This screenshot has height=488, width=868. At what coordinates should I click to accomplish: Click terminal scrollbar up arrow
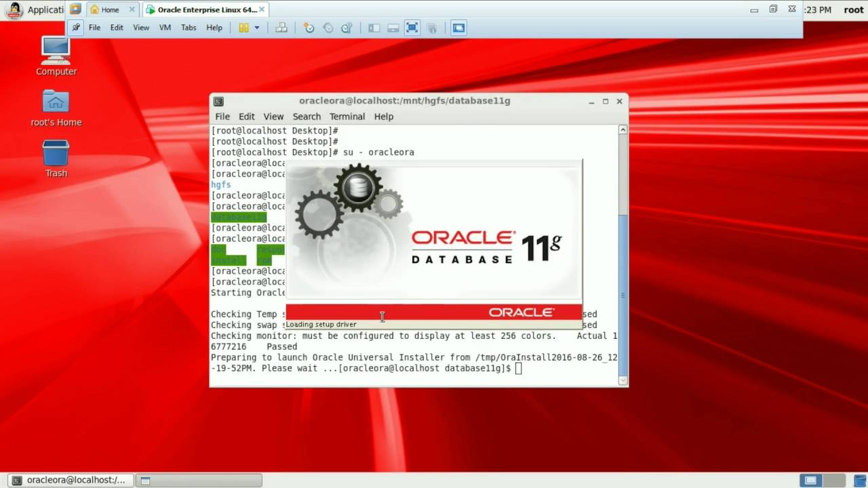click(x=623, y=129)
